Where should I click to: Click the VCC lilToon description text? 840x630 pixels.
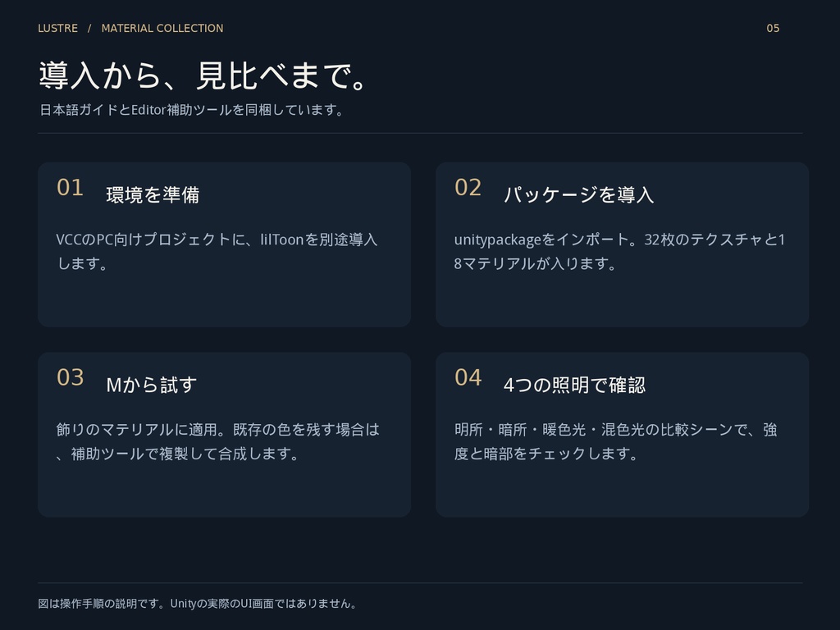217,251
